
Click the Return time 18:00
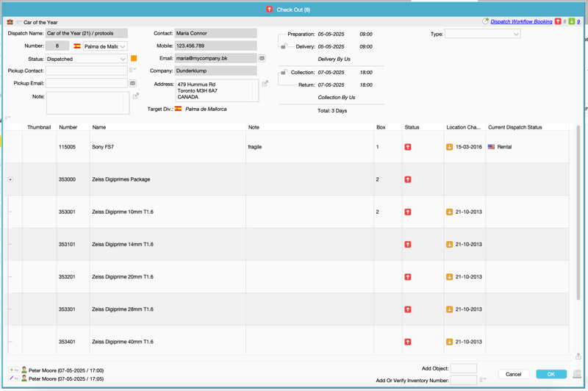[366, 85]
